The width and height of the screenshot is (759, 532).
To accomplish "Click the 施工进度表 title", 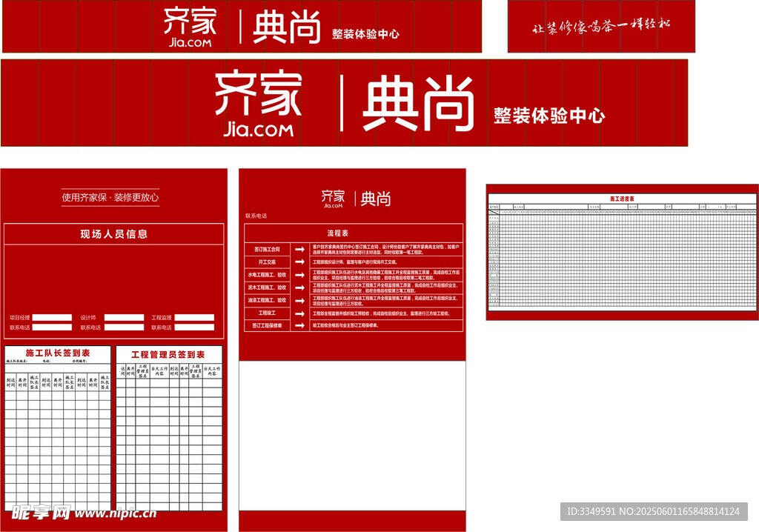I will click(x=622, y=199).
